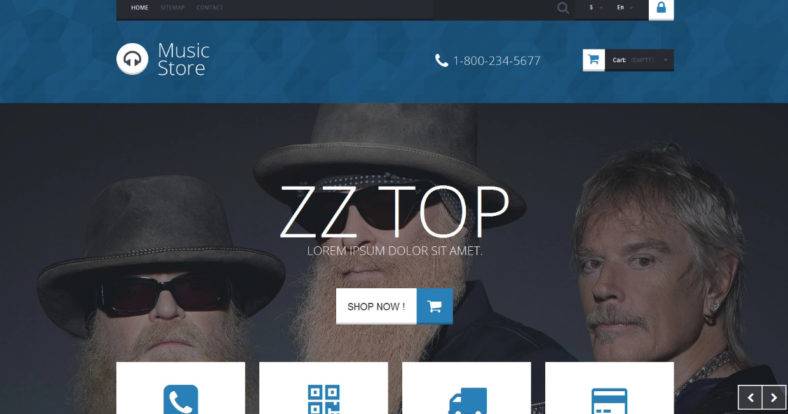Open the Sitemap menu item
This screenshot has width=788, height=414.
pos(173,8)
